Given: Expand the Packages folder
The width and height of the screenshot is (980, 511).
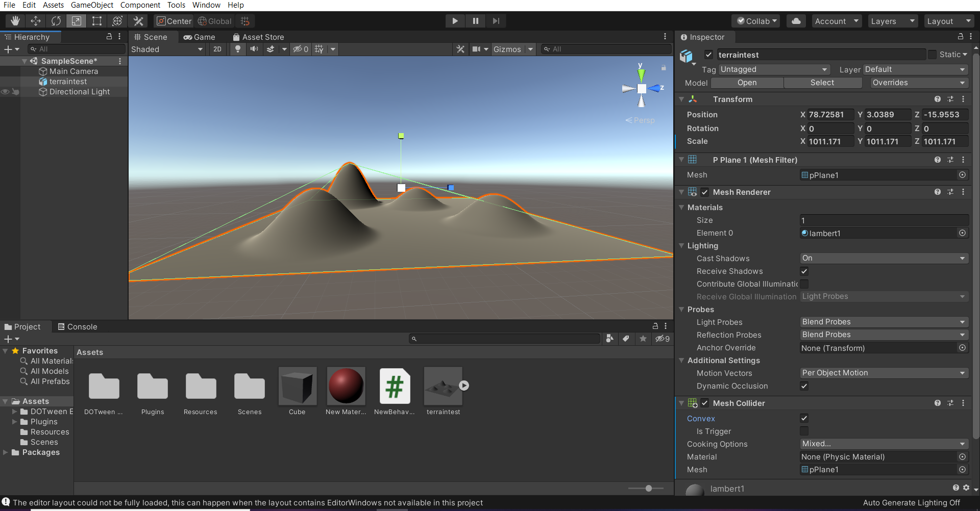Looking at the screenshot, I should pyautogui.click(x=5, y=452).
